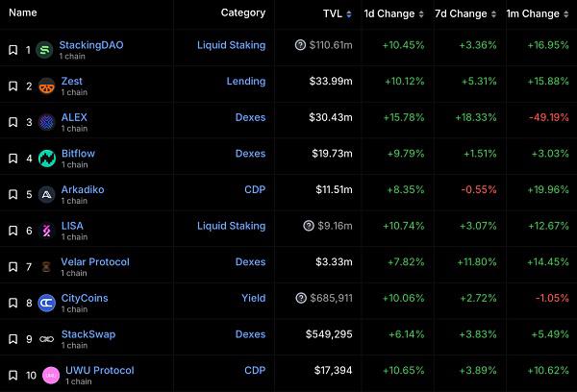The height and width of the screenshot is (392, 577).
Task: Click the ALEX protocol logo icon
Action: [44, 122]
